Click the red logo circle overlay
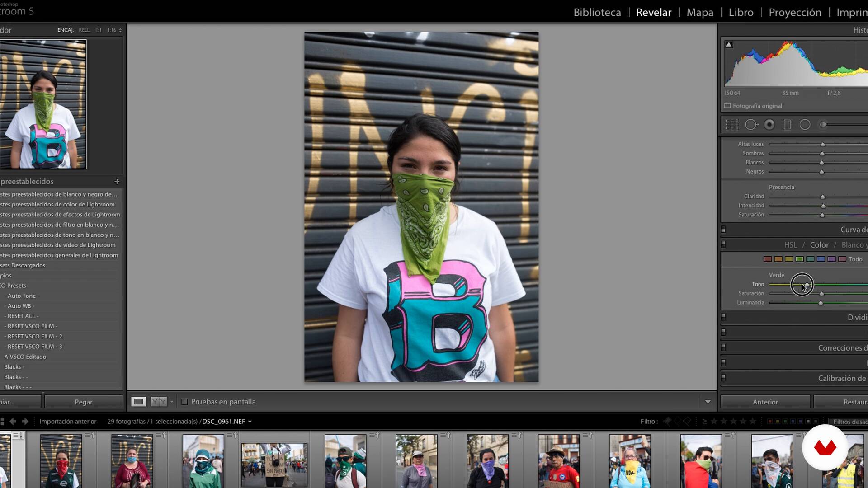Image resolution: width=868 pixels, height=488 pixels. [825, 447]
